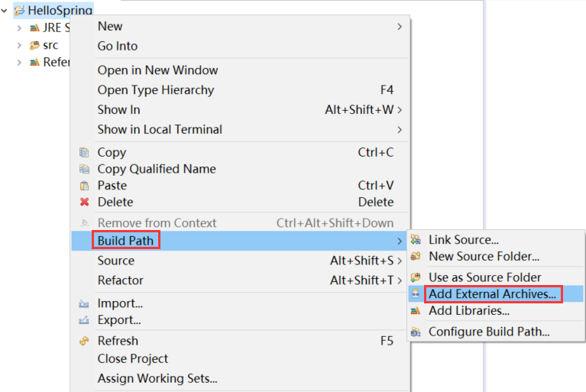Expand the JRE System Library node

(19, 28)
